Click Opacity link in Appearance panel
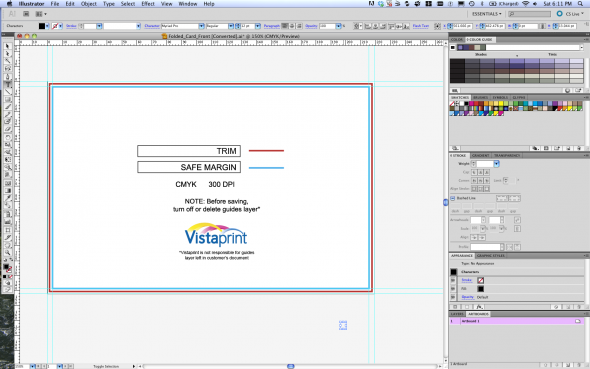This screenshot has width=590, height=369. 467,297
